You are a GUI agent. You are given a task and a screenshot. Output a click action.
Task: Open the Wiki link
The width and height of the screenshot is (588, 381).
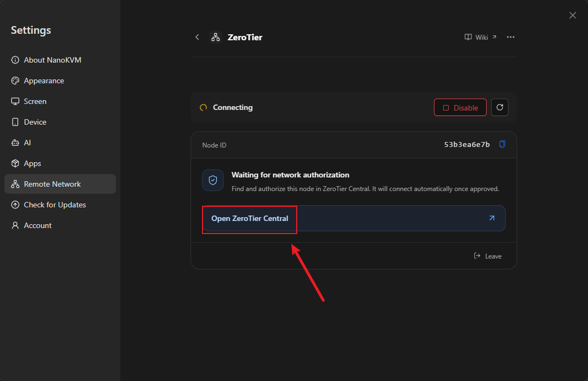pyautogui.click(x=480, y=37)
